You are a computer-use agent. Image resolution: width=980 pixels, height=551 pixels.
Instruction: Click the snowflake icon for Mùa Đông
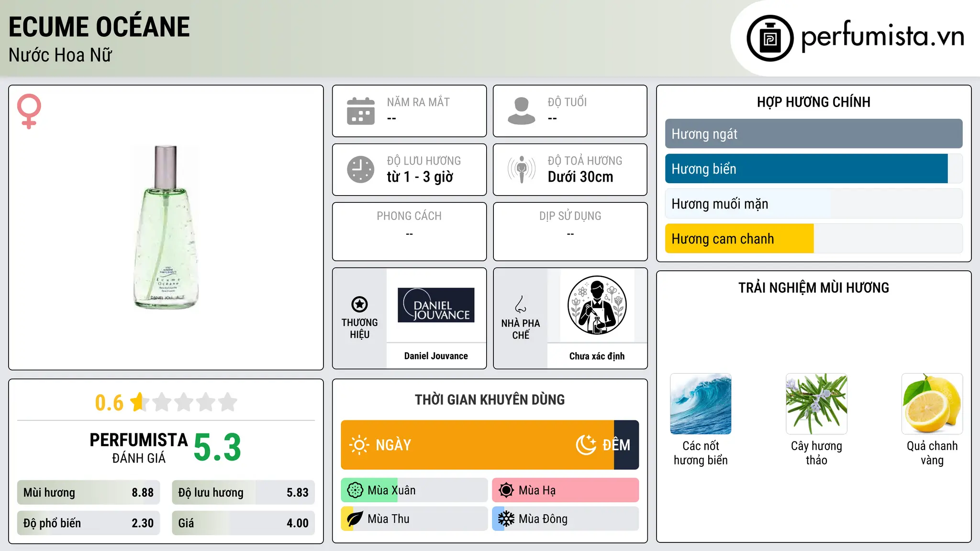(x=506, y=519)
